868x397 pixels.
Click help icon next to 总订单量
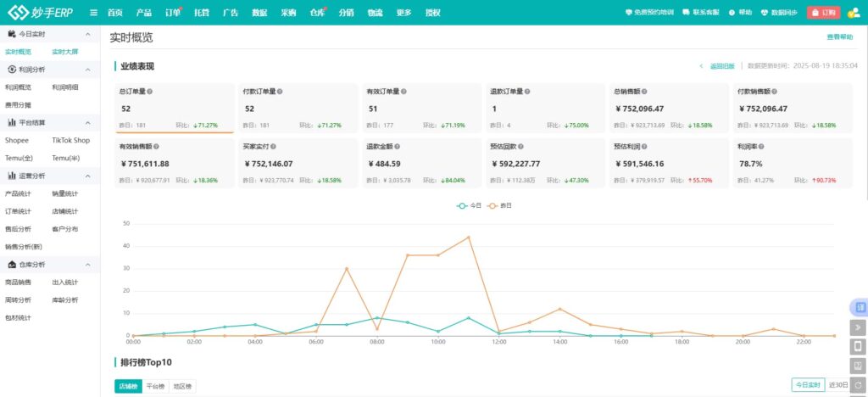tap(150, 92)
